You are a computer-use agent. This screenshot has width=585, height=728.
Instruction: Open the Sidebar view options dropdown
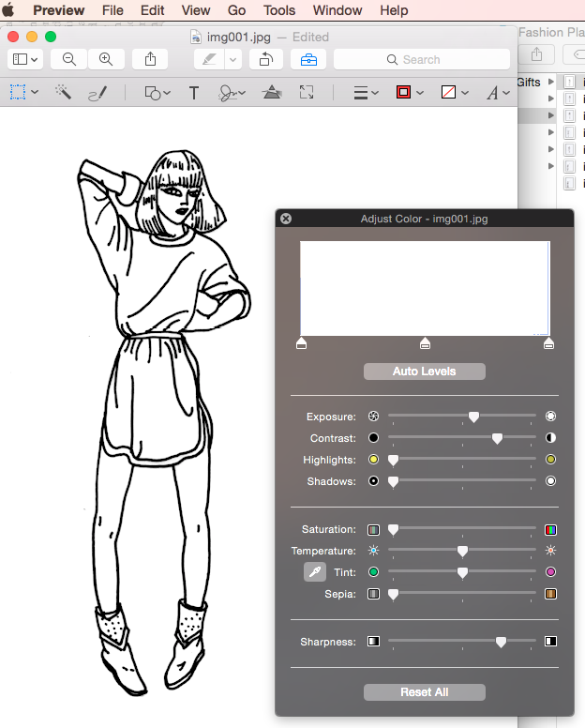25,59
